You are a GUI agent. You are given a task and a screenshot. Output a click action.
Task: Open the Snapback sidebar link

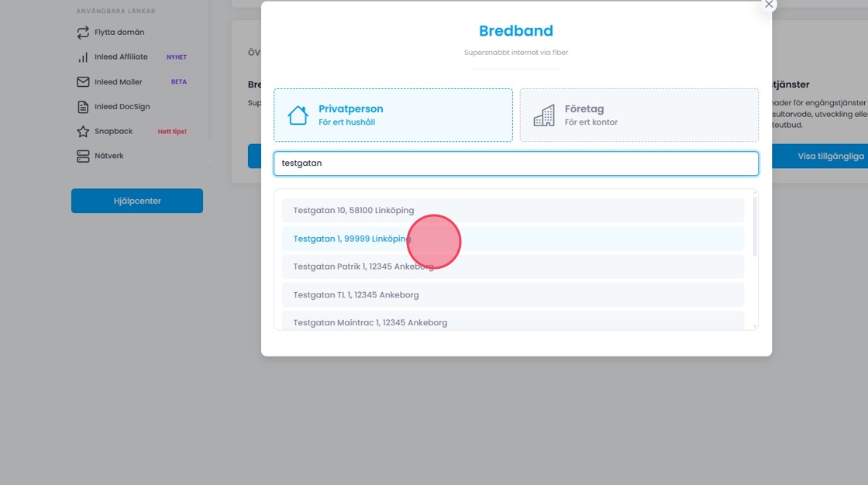(114, 132)
